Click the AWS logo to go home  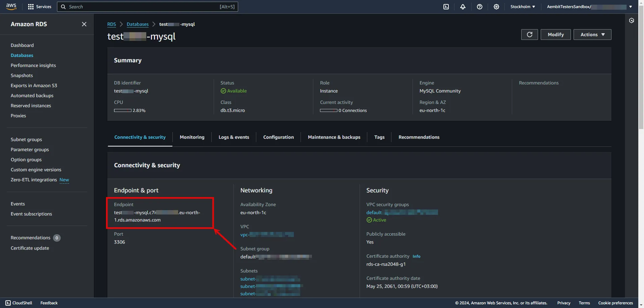[11, 6]
